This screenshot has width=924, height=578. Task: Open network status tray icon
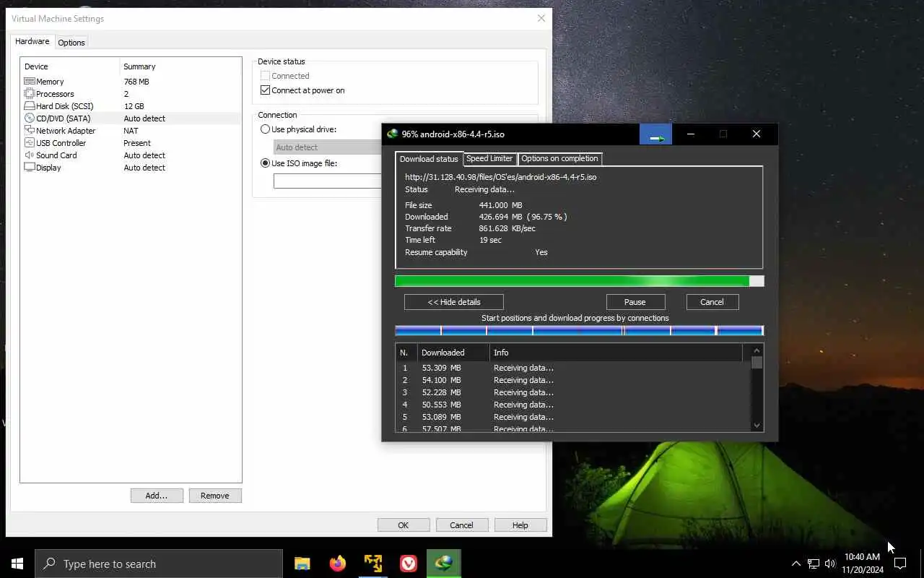[x=814, y=564]
